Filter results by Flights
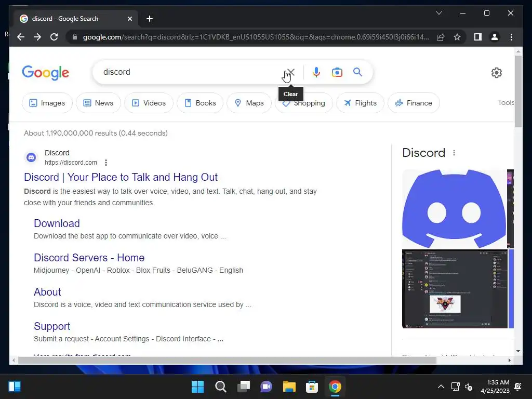Screen dimensions: 532x399 point(361,103)
